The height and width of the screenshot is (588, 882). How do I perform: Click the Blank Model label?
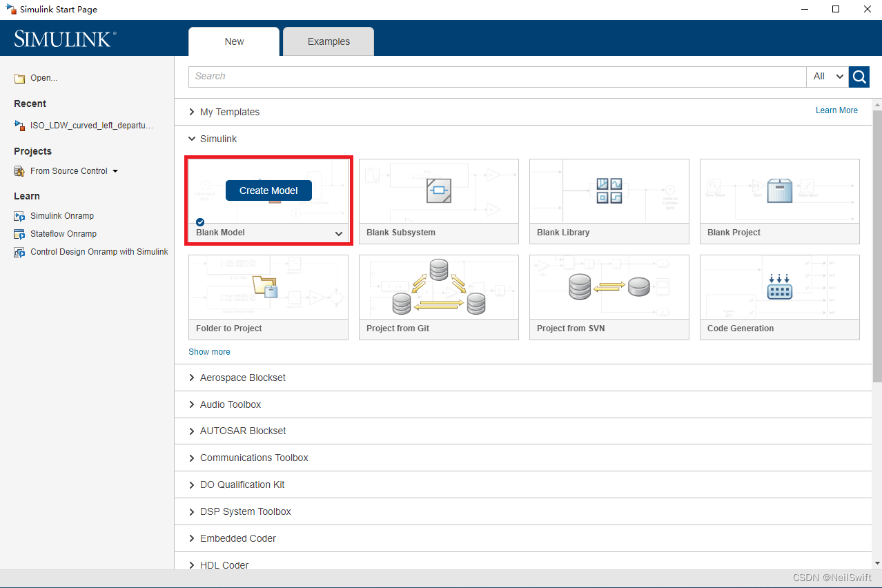point(220,233)
